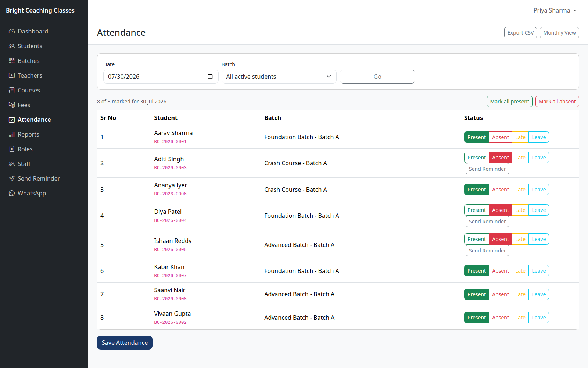Open the Batch dropdown selector
Viewport: 588px width, 368px height.
point(279,77)
